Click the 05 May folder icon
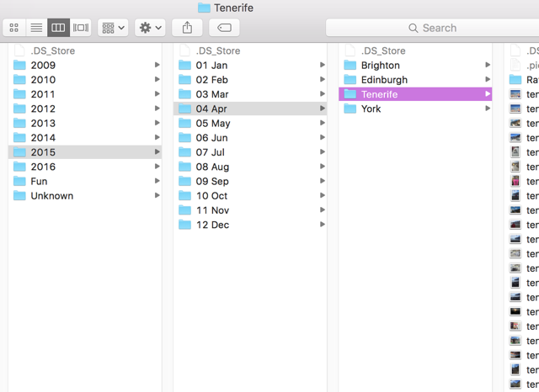The height and width of the screenshot is (392, 539). [x=185, y=123]
